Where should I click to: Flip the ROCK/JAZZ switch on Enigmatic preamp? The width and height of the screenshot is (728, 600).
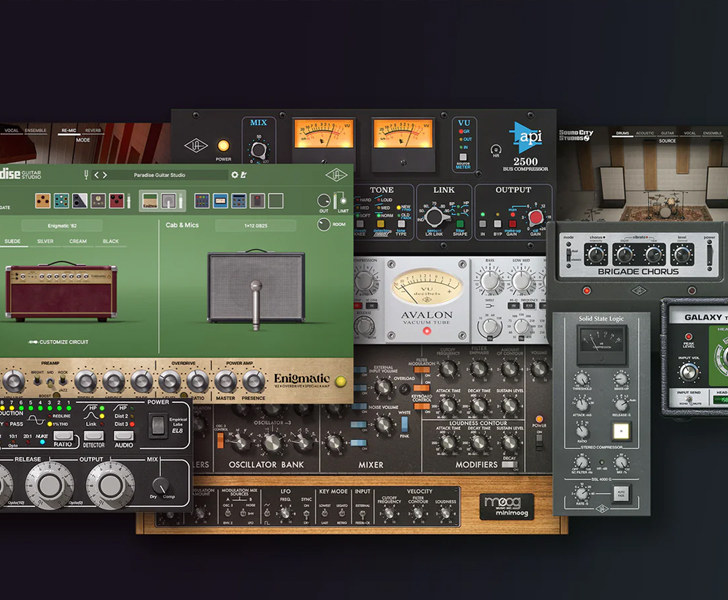pyautogui.click(x=63, y=381)
